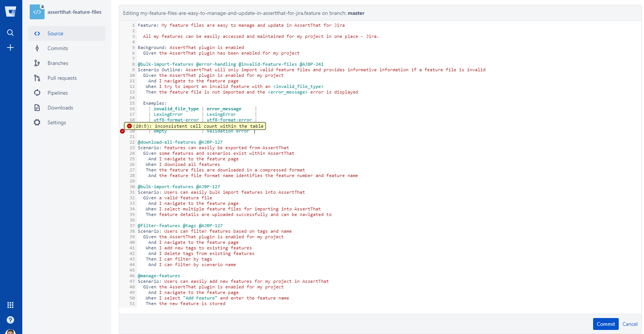The width and height of the screenshot is (644, 334).
Task: Click the @bulk-import-features tag on line 8
Action: [166, 64]
